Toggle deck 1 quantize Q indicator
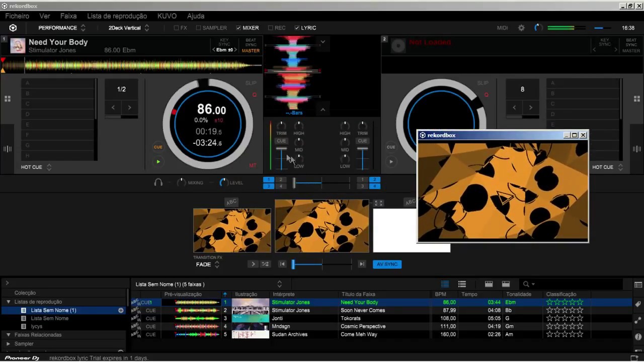The image size is (644, 362). [x=254, y=95]
